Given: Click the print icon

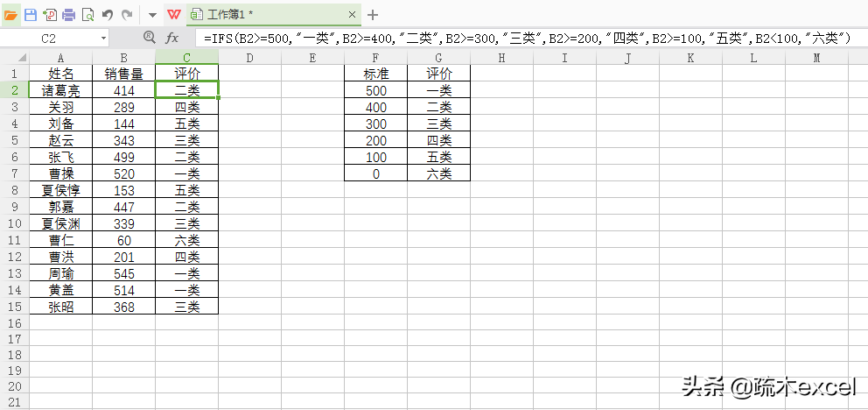Looking at the screenshot, I should (x=68, y=15).
